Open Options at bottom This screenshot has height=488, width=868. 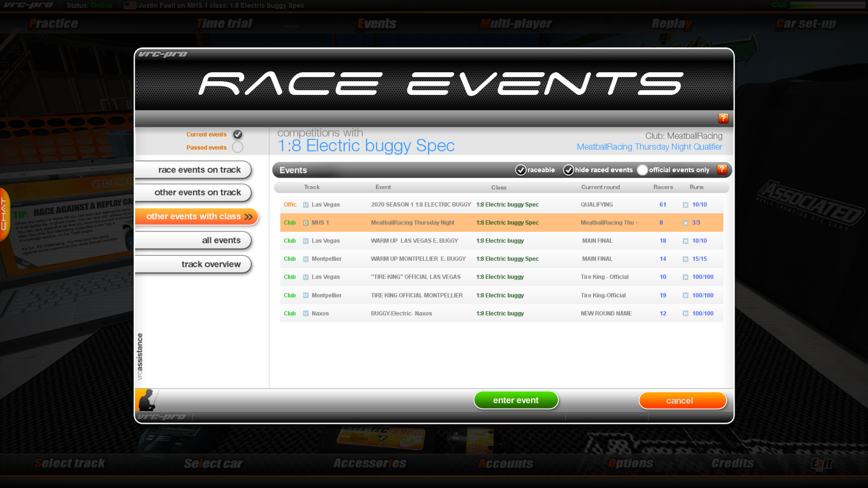pyautogui.click(x=630, y=463)
